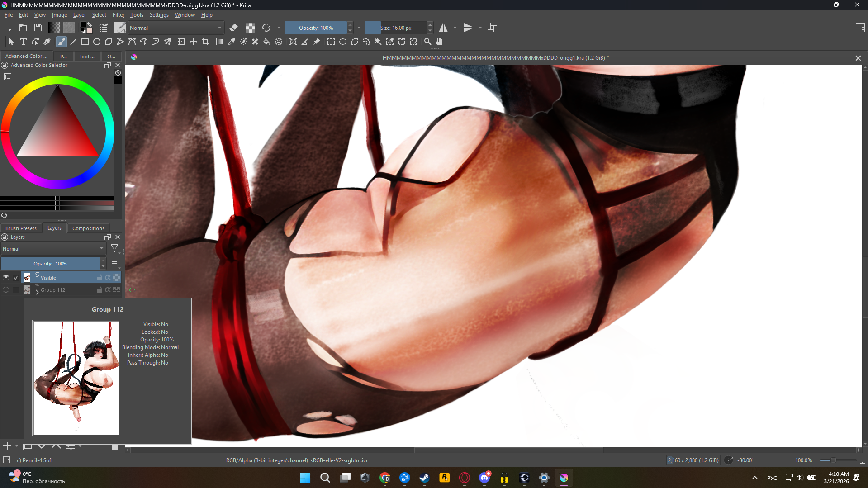Viewport: 868px width, 488px height.
Task: Hide the Visible layer using eye icon
Action: point(6,277)
